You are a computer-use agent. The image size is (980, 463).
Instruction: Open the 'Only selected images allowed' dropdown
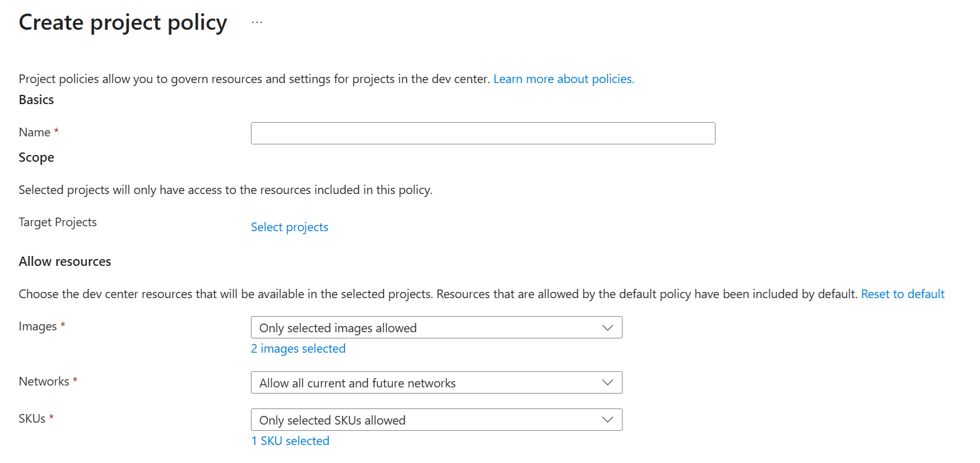(436, 327)
